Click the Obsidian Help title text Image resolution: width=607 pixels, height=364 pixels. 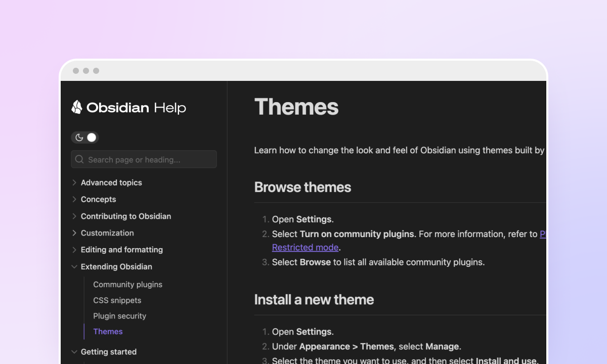pos(136,108)
